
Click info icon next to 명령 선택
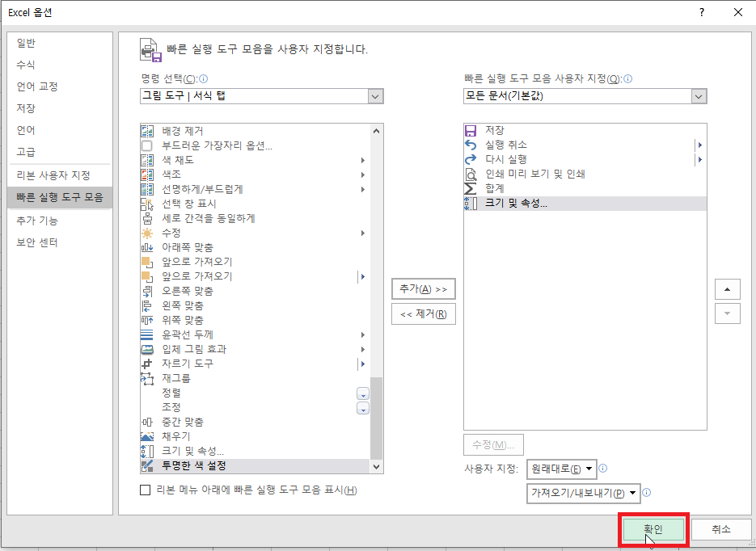(x=204, y=79)
